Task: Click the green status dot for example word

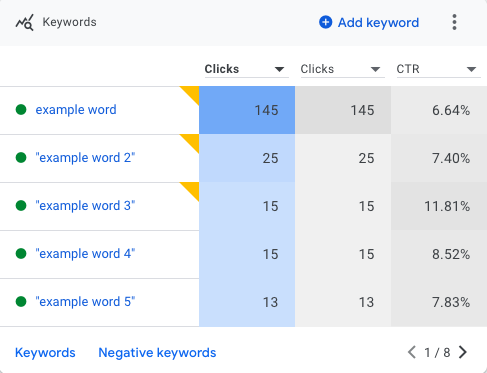Action: click(21, 109)
